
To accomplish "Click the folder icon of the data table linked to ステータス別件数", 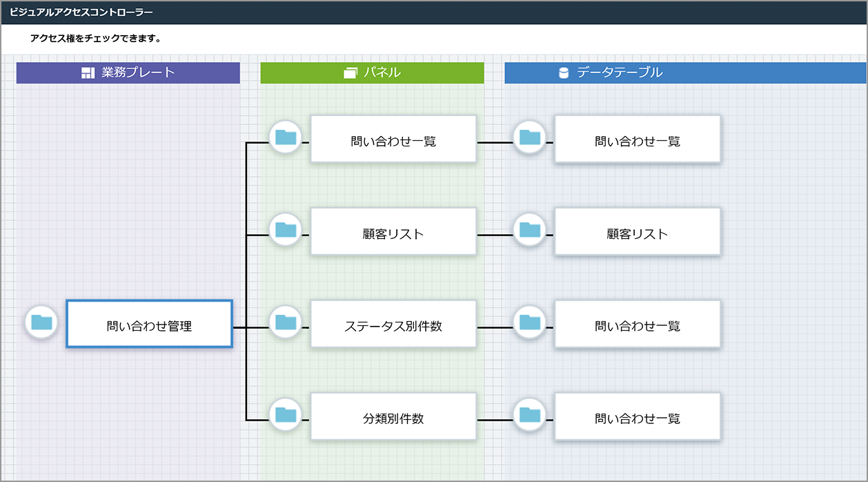I will click(x=530, y=323).
